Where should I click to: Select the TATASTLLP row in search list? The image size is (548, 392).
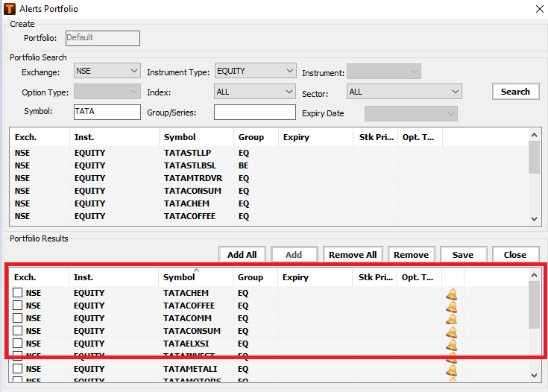coord(268,153)
